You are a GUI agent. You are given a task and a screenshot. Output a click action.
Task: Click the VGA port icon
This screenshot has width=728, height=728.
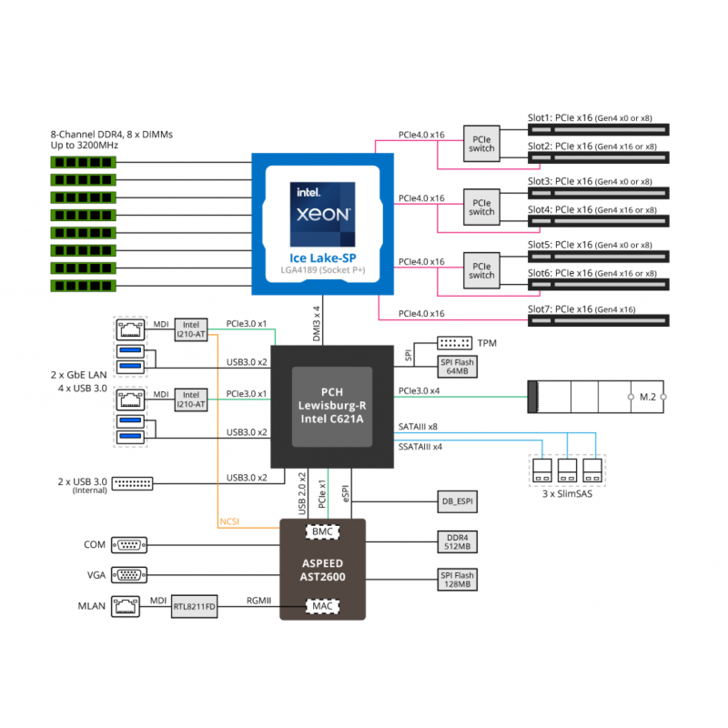[x=129, y=575]
